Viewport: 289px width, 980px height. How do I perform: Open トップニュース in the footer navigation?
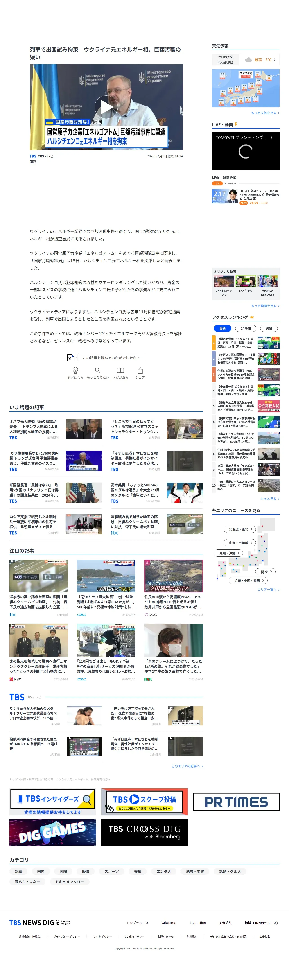[137, 923]
